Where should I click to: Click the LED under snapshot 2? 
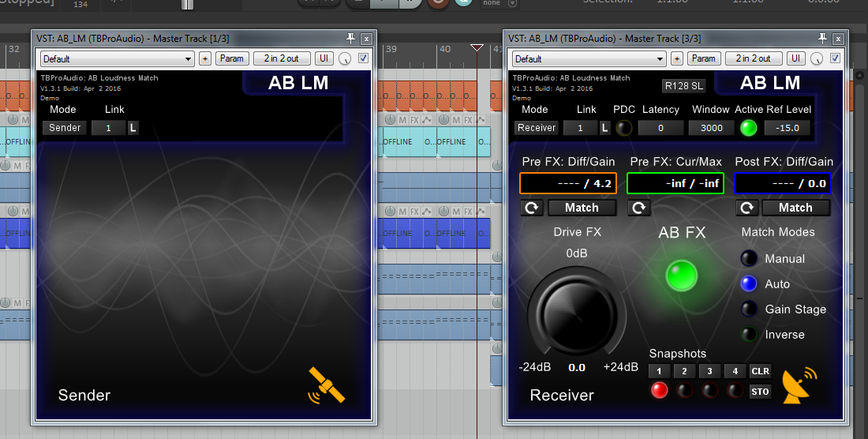(x=684, y=390)
